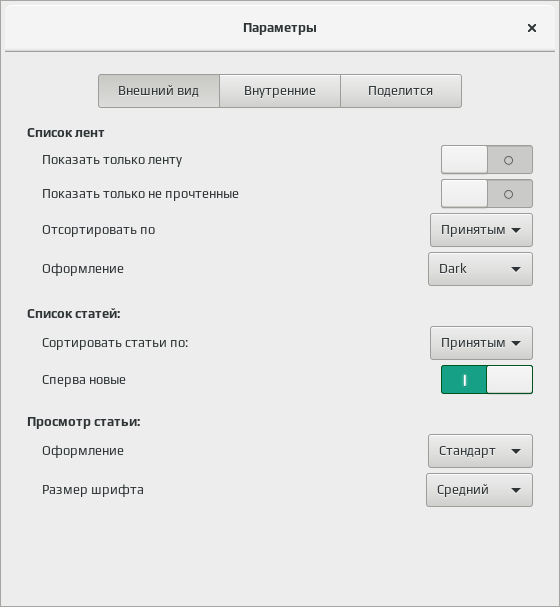Open the Внутренние tab

(280, 91)
